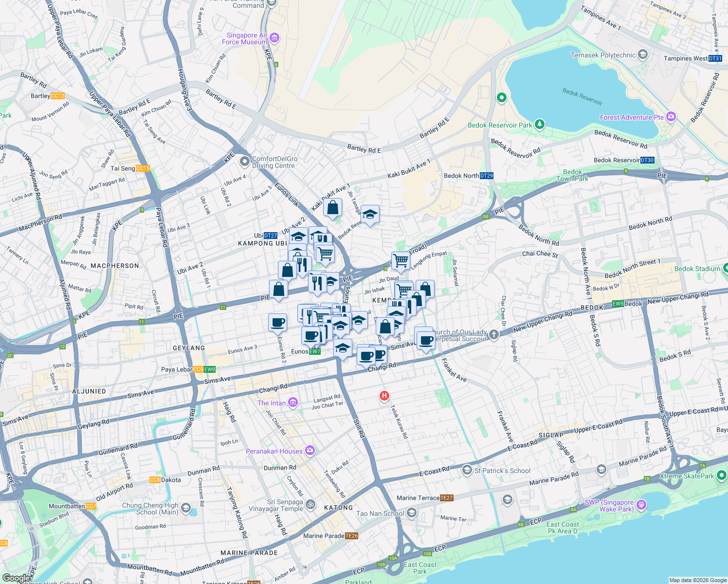Open the Map data ©2026 Google notice
Image resolution: width=728 pixels, height=584 pixels.
pos(698,580)
